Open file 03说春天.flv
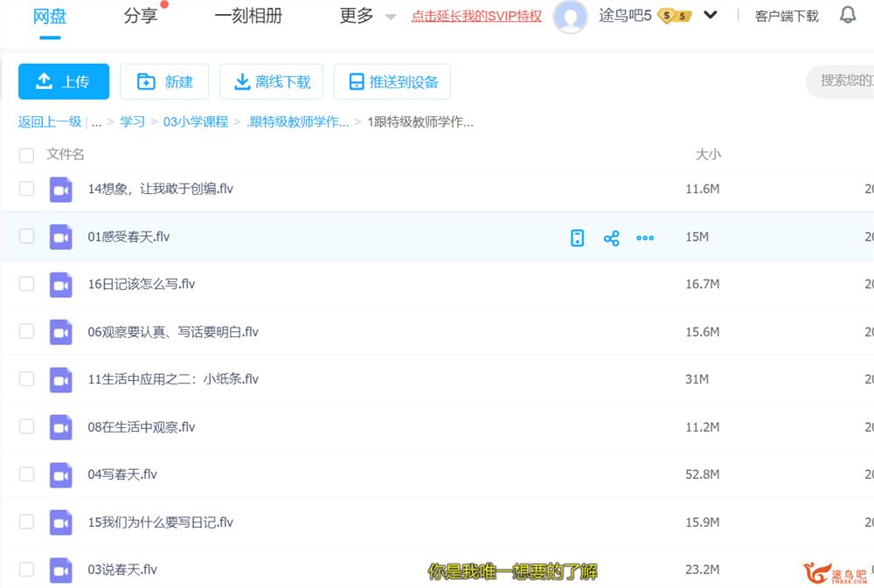This screenshot has width=874, height=588. pos(122,570)
